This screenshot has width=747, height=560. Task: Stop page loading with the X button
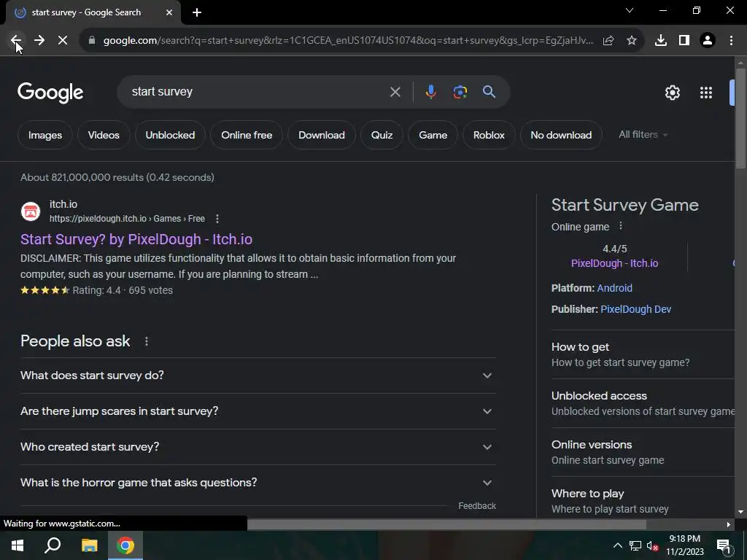(x=63, y=41)
